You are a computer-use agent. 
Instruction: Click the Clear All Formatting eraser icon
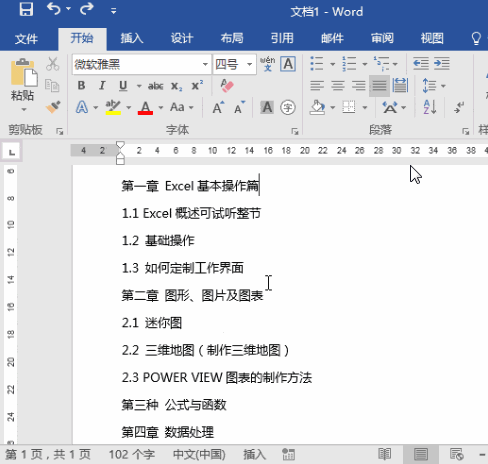227,86
